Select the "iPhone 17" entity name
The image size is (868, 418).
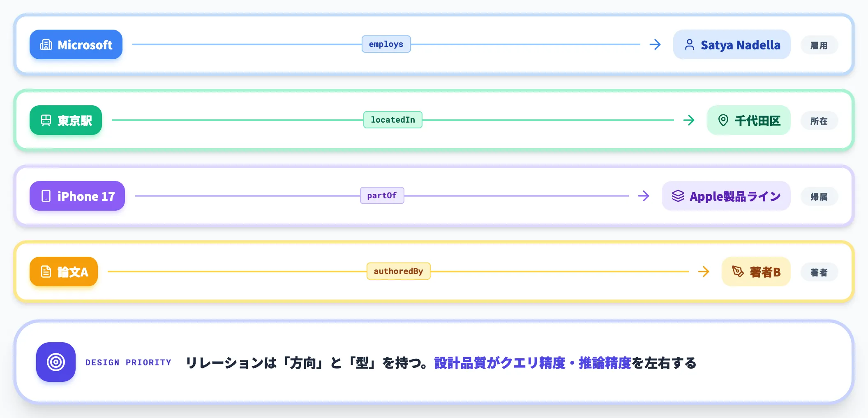[x=86, y=196]
